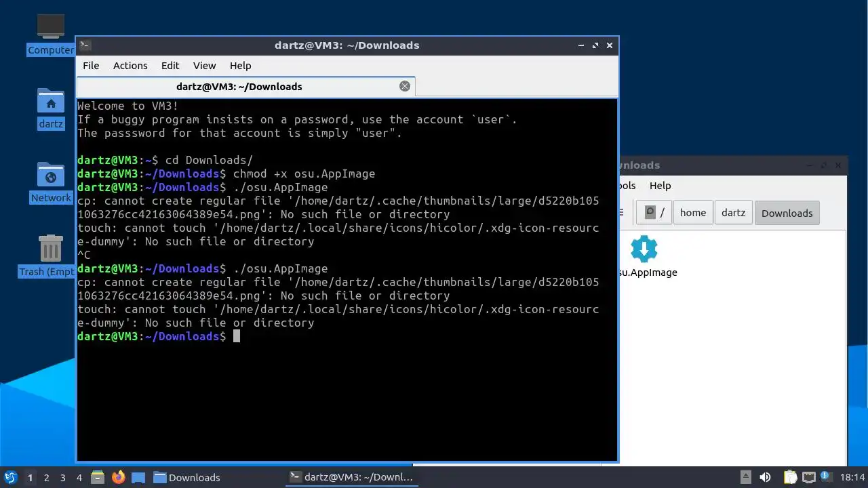Open the terminal File menu

pos(91,66)
